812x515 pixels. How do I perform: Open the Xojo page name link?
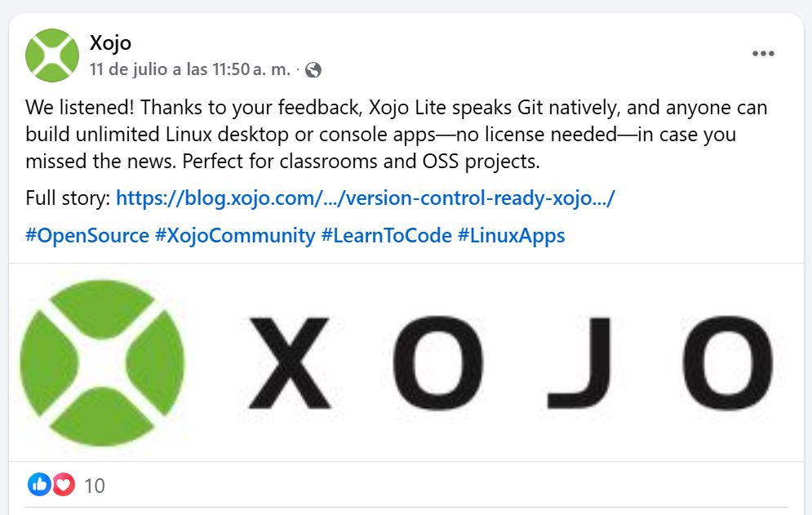pos(110,42)
